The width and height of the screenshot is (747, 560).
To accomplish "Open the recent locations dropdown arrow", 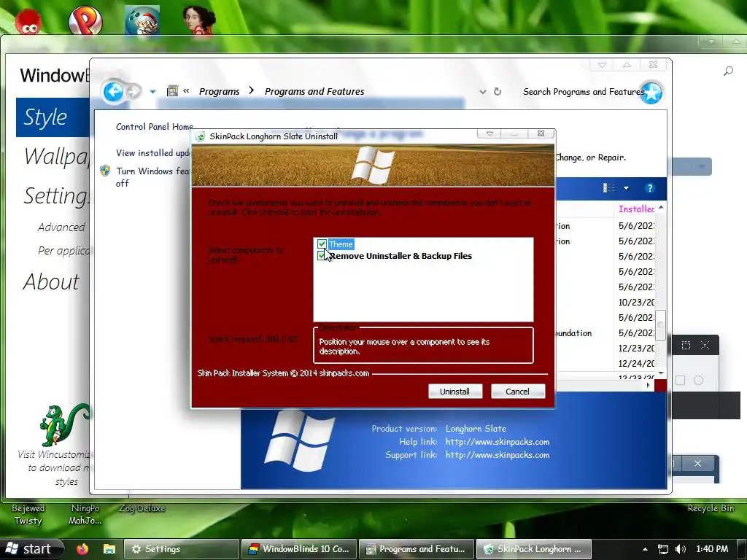I will pyautogui.click(x=153, y=91).
